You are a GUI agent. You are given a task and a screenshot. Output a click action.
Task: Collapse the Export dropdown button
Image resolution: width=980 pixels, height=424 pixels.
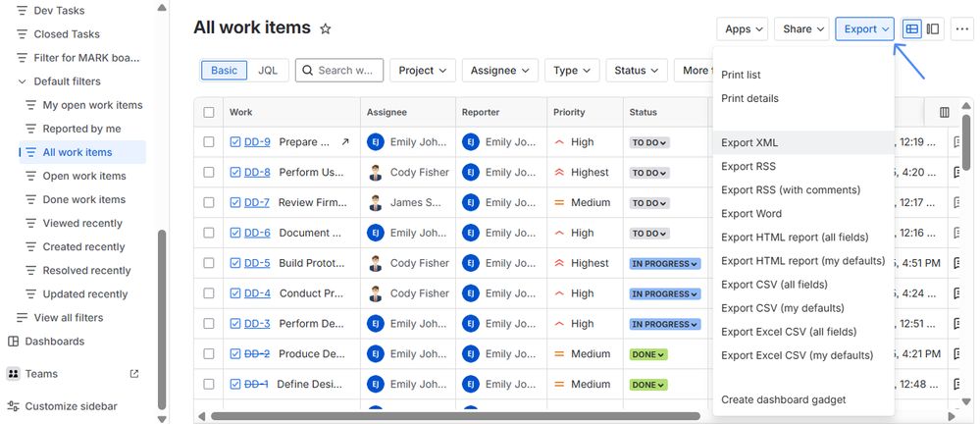[865, 28]
